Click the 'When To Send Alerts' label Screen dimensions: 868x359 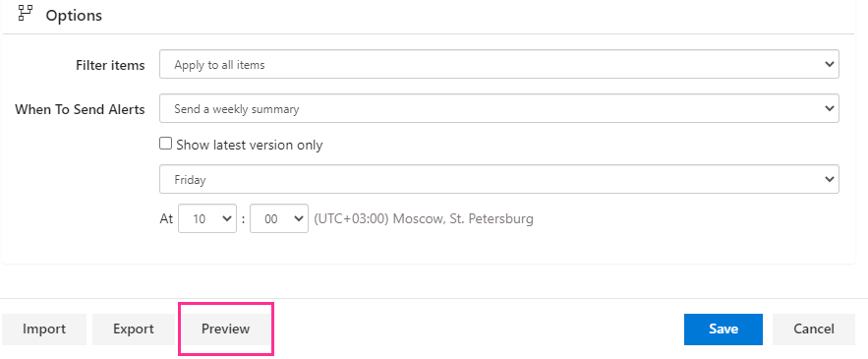point(80,110)
